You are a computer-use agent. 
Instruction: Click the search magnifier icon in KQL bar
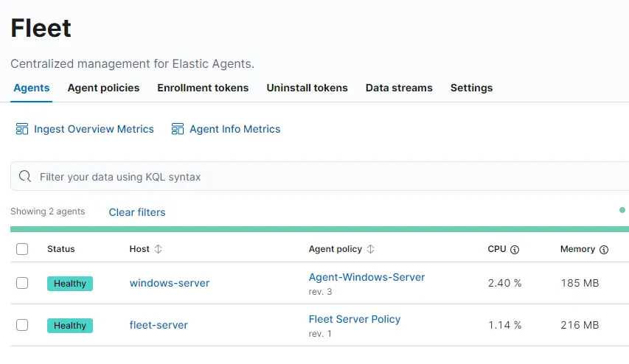pyautogui.click(x=25, y=176)
